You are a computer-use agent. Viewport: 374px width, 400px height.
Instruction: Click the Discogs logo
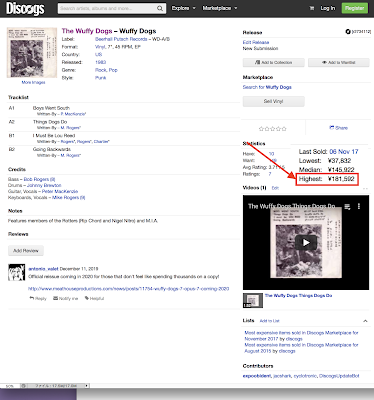click(x=25, y=8)
